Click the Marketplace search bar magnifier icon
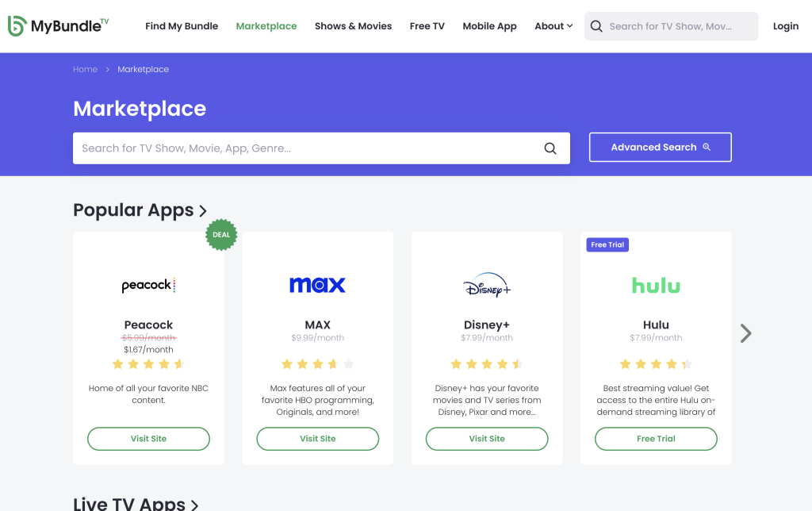The height and width of the screenshot is (511, 812). [x=550, y=148]
